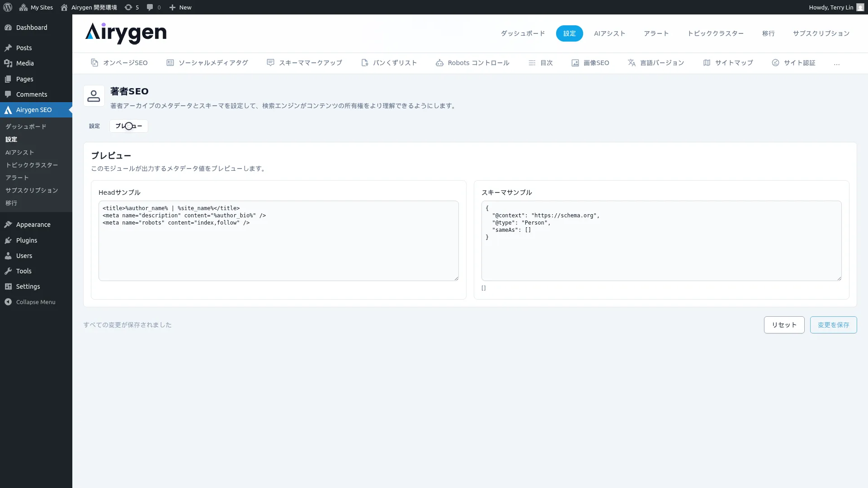Open the サイト認証 module tab
The image size is (868, 488).
click(x=793, y=63)
